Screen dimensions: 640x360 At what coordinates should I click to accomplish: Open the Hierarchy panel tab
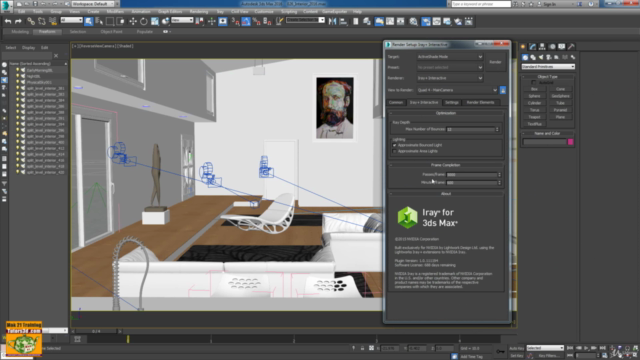(542, 47)
